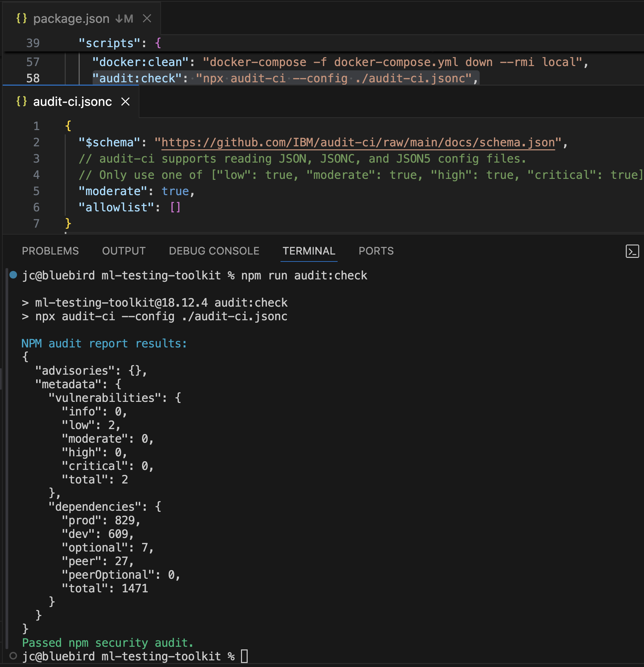
Task: Click the "allowlist" key in audit-ci.jsonc
Action: [x=117, y=207]
